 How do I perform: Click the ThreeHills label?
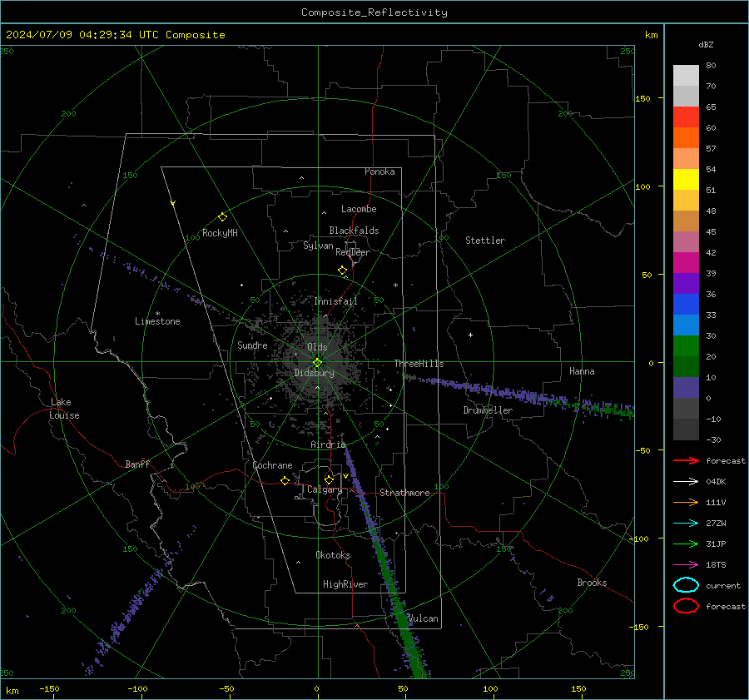coord(419,364)
